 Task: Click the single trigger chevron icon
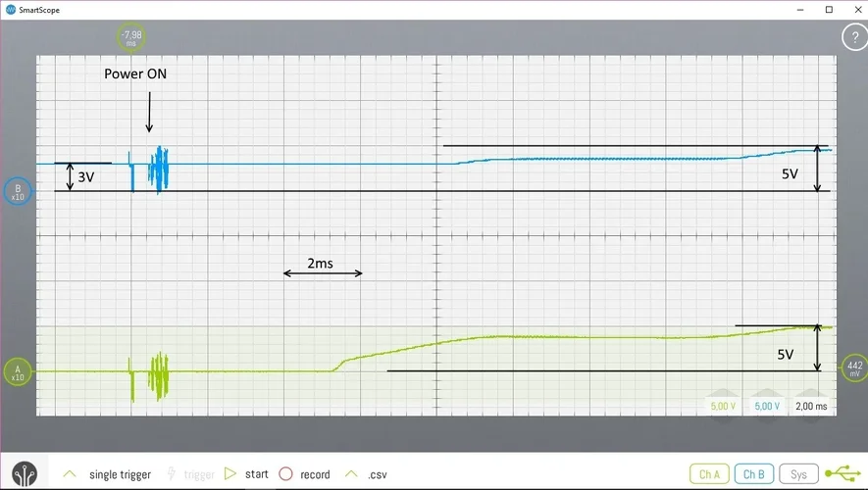pyautogui.click(x=70, y=474)
